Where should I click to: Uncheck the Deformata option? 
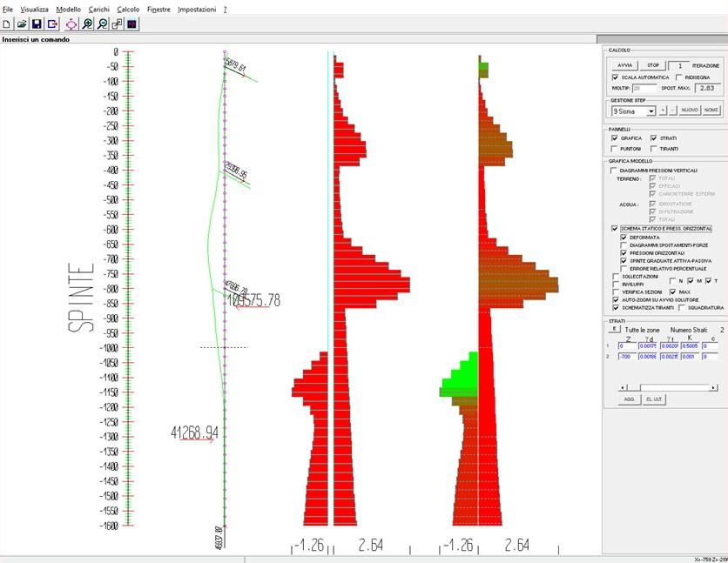point(624,237)
